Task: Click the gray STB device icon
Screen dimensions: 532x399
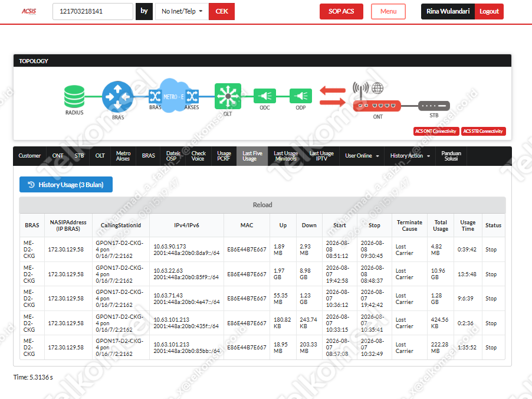Action: click(434, 106)
